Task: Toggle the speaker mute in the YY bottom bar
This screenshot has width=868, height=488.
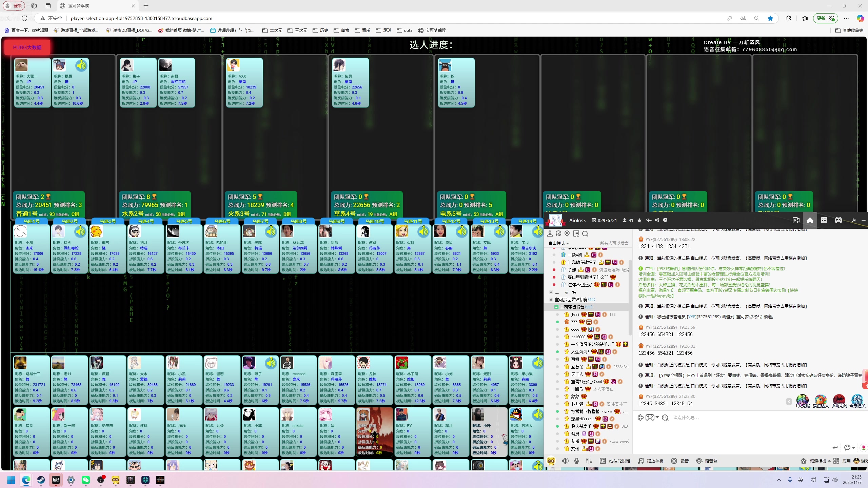Action: pos(565,461)
